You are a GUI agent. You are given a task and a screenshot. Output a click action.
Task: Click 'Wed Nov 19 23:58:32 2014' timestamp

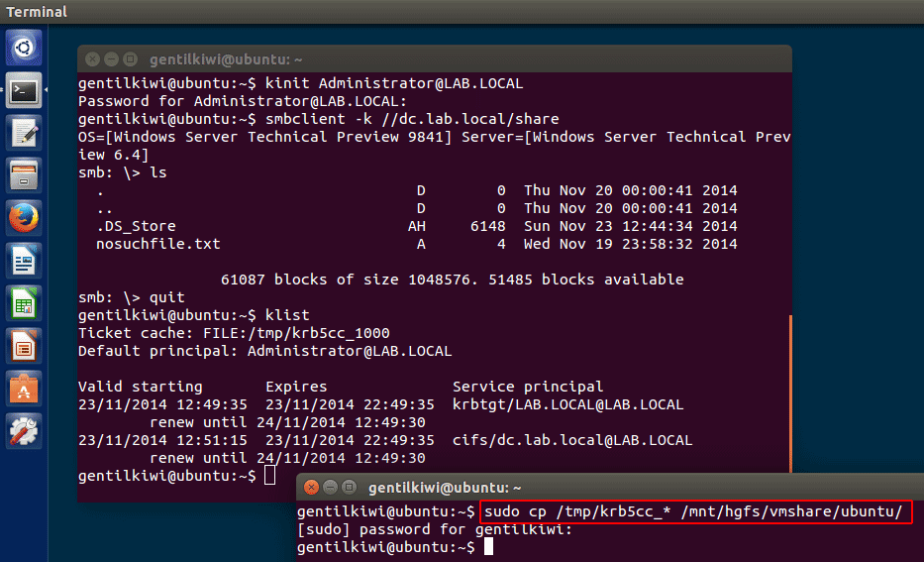(630, 244)
